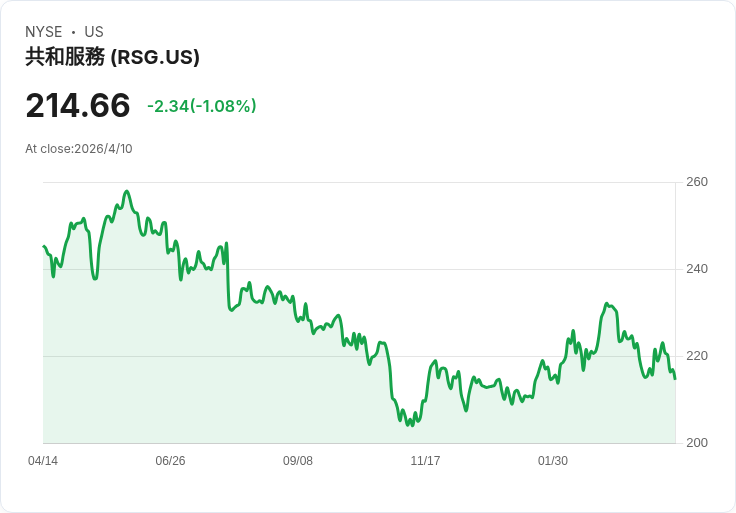
Task: Click the 260 y-axis label
Action: tap(697, 182)
